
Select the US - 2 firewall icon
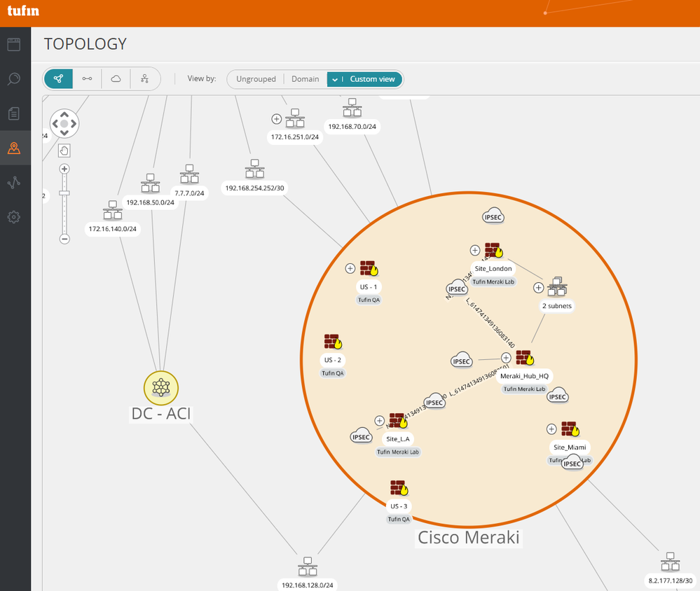click(x=333, y=342)
